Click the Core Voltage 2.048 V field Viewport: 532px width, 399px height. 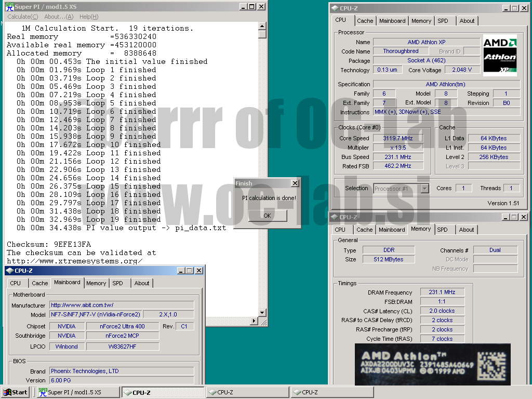coord(462,70)
